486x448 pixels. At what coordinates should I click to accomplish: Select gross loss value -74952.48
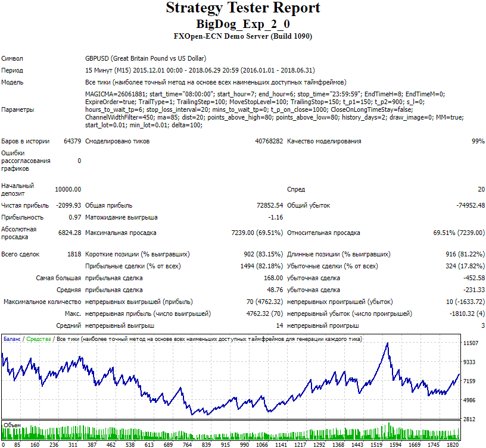471,205
